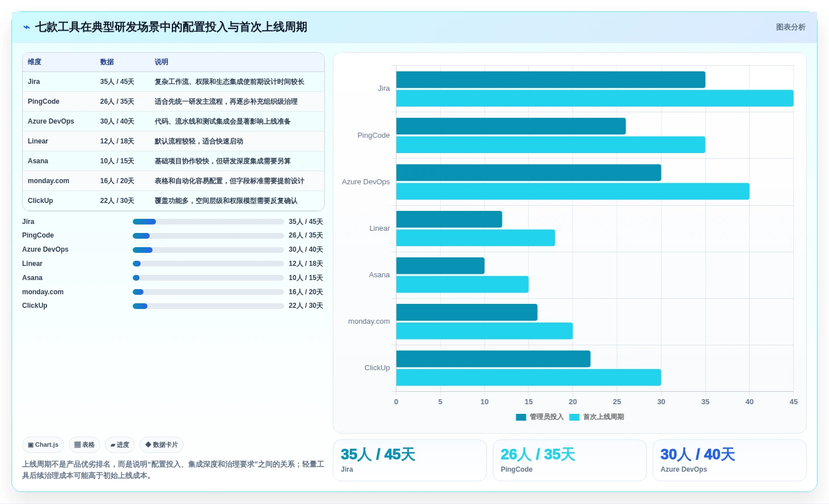Select the monday.com table row name
The width and height of the screenshot is (829, 504).
(x=48, y=181)
